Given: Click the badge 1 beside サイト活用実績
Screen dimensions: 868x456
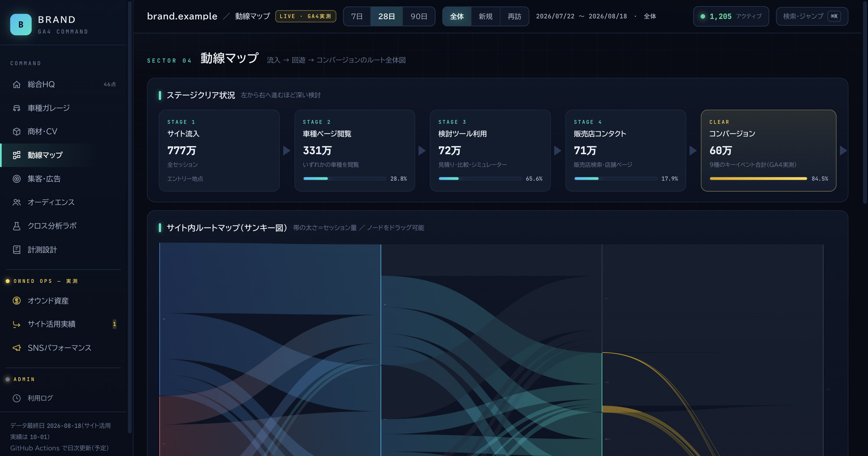Looking at the screenshot, I should pyautogui.click(x=115, y=324).
